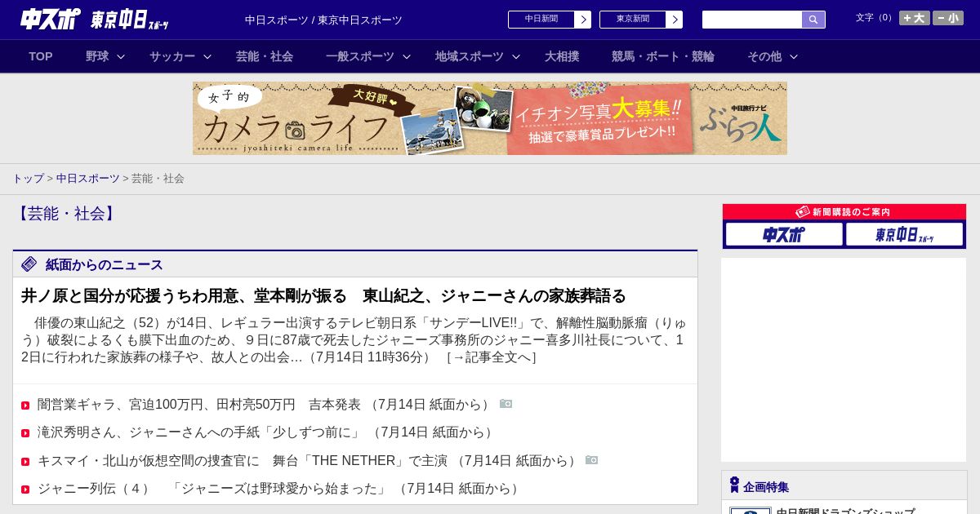
Task: Open the その他 menu item
Action: [x=764, y=56]
